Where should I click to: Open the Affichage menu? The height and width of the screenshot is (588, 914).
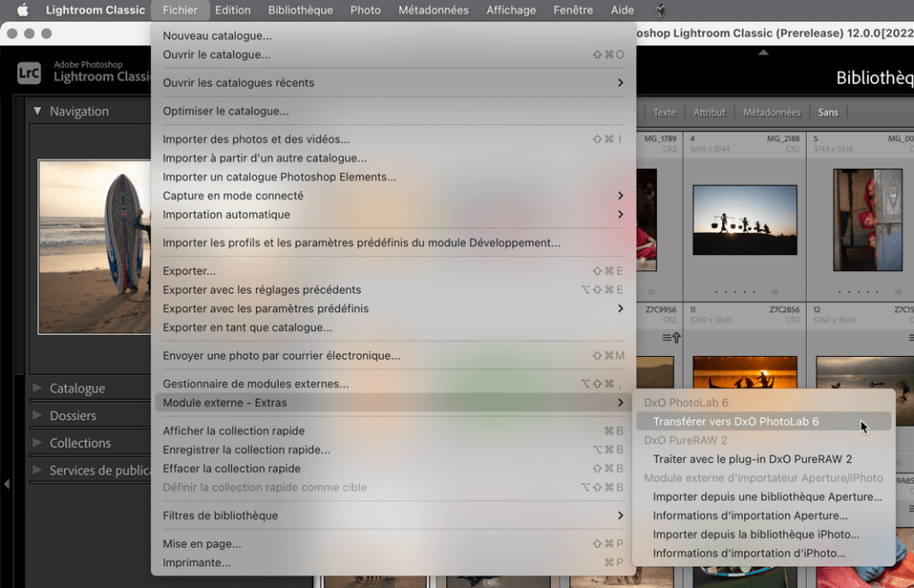tap(511, 10)
